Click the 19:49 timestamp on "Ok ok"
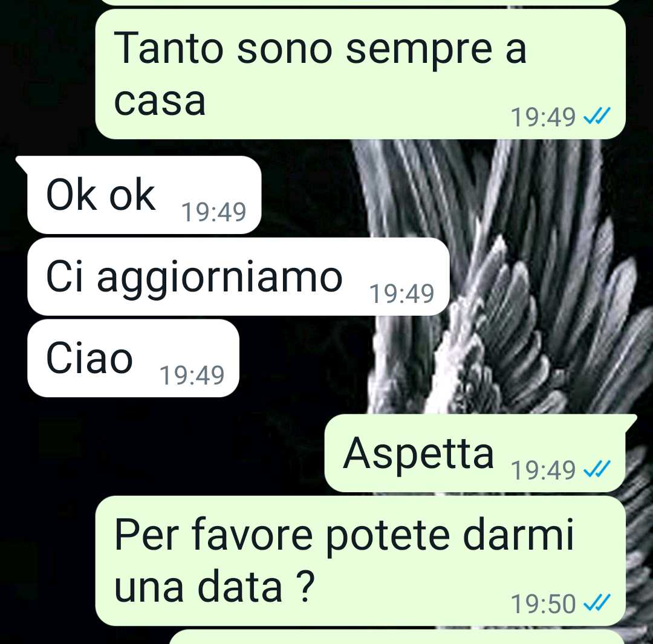 (x=213, y=212)
